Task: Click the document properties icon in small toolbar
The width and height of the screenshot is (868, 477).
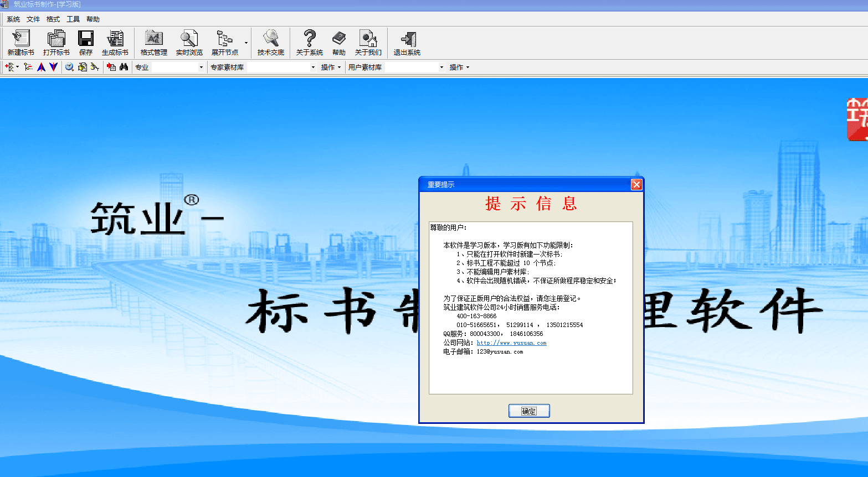Action: pos(82,67)
